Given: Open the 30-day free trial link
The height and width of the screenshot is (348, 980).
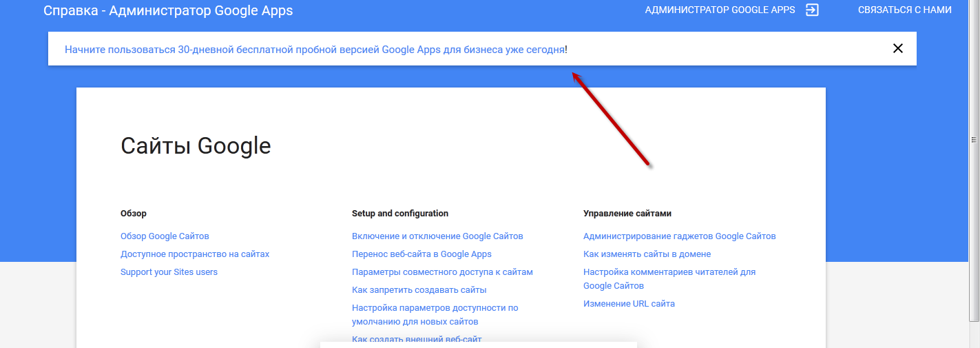Looking at the screenshot, I should pos(315,50).
